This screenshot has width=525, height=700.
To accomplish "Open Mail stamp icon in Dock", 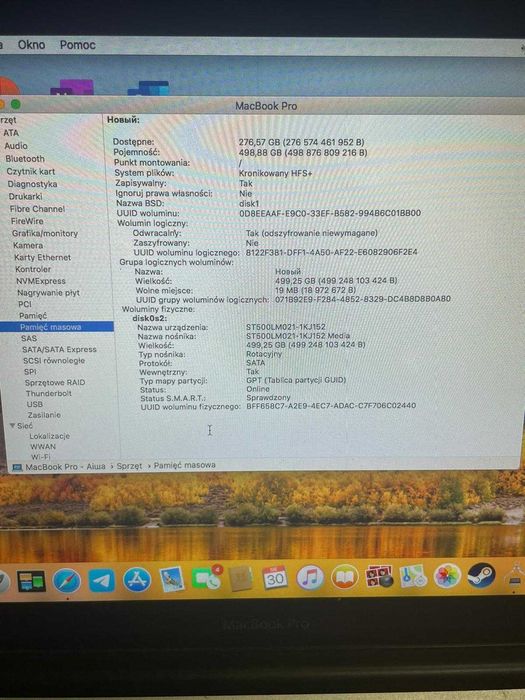I will tap(171, 579).
